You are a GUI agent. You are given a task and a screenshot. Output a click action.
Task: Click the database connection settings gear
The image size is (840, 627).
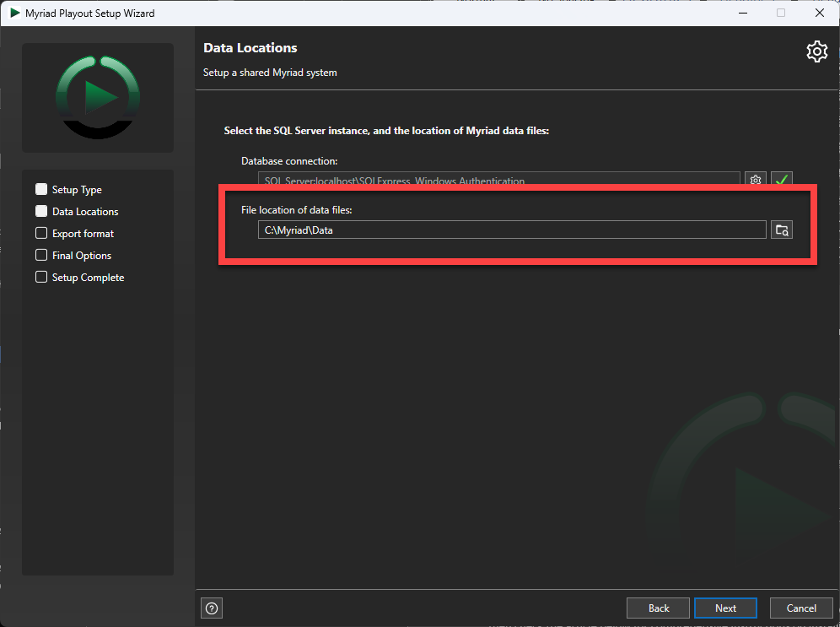coord(756,179)
